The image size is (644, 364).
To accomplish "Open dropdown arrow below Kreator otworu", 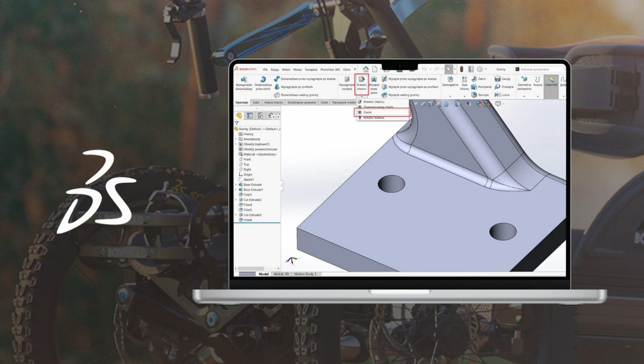I will (x=362, y=96).
